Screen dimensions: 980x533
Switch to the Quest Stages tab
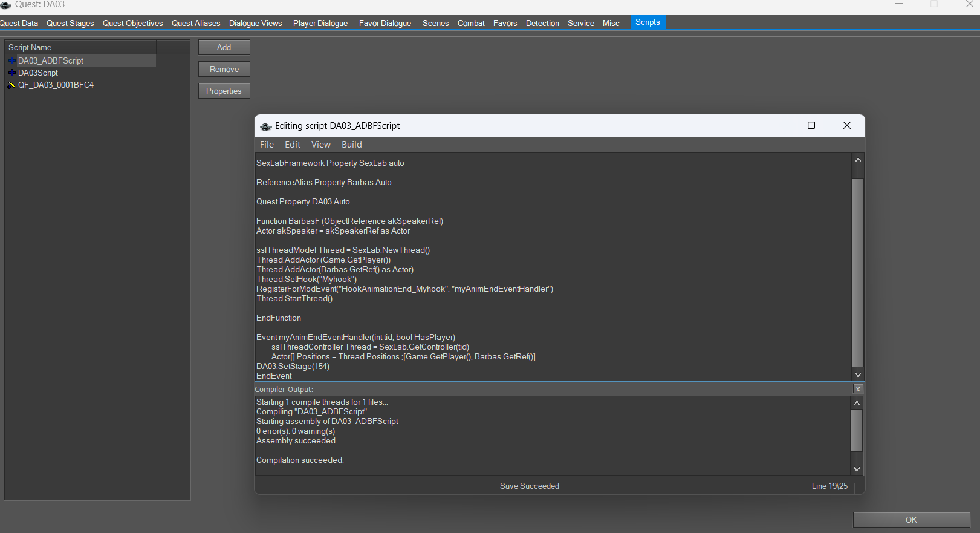point(70,23)
